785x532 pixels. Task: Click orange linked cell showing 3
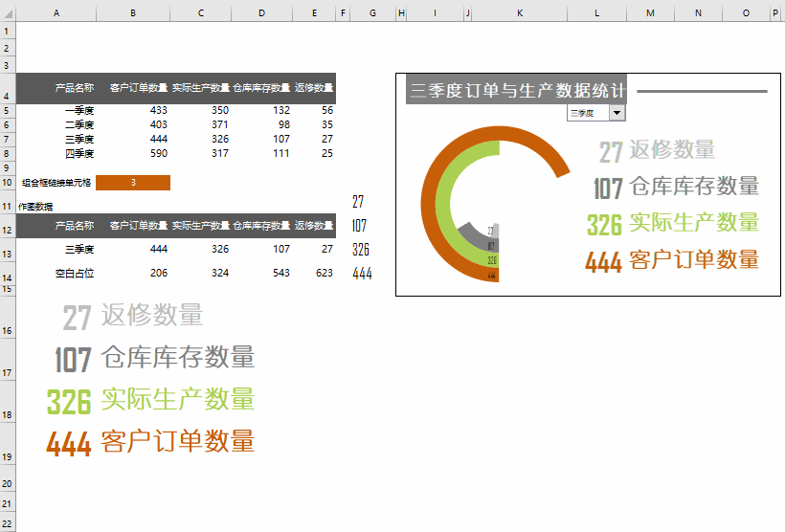click(x=133, y=183)
